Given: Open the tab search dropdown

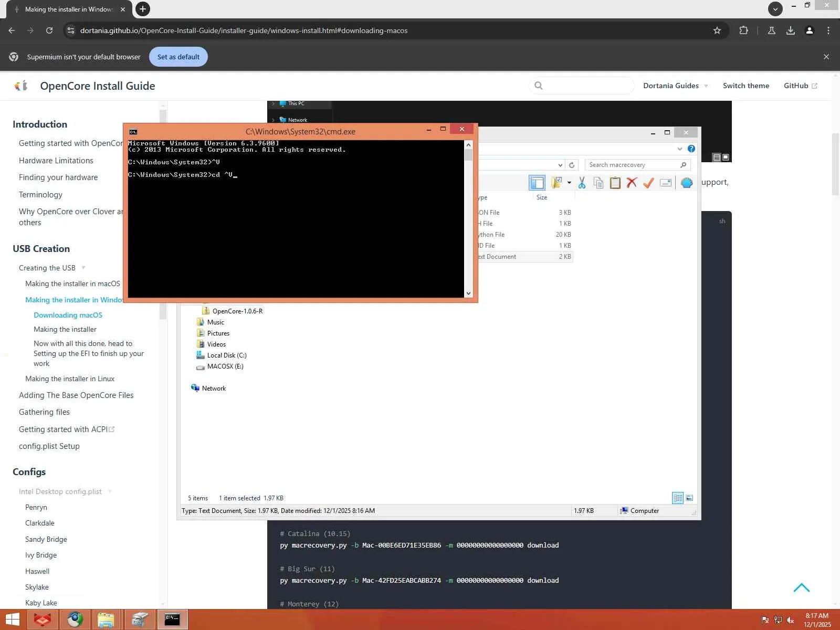Looking at the screenshot, I should tap(775, 9).
